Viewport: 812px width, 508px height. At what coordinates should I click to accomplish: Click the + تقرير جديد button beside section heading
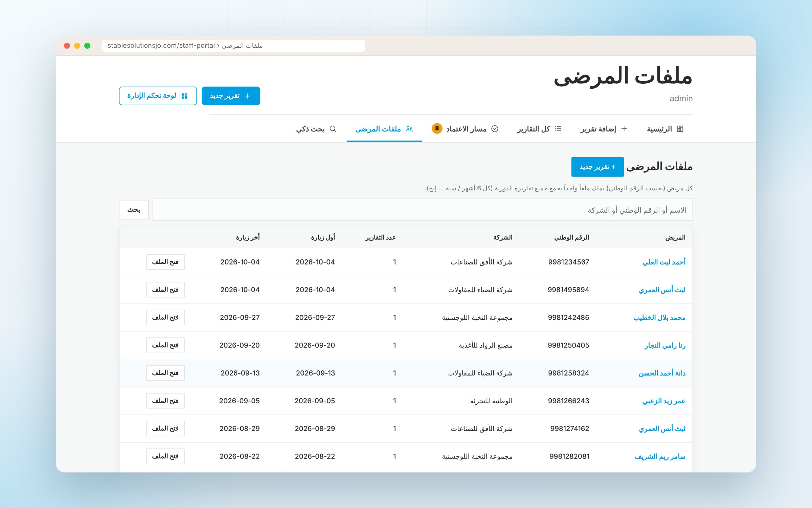[597, 167]
